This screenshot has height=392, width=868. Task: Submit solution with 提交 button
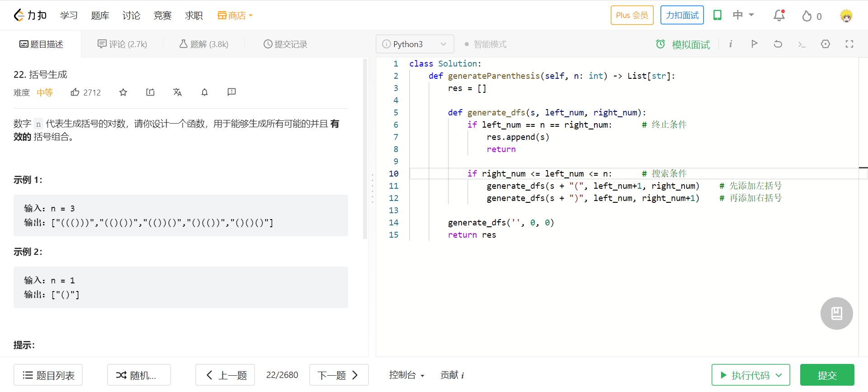(827, 375)
